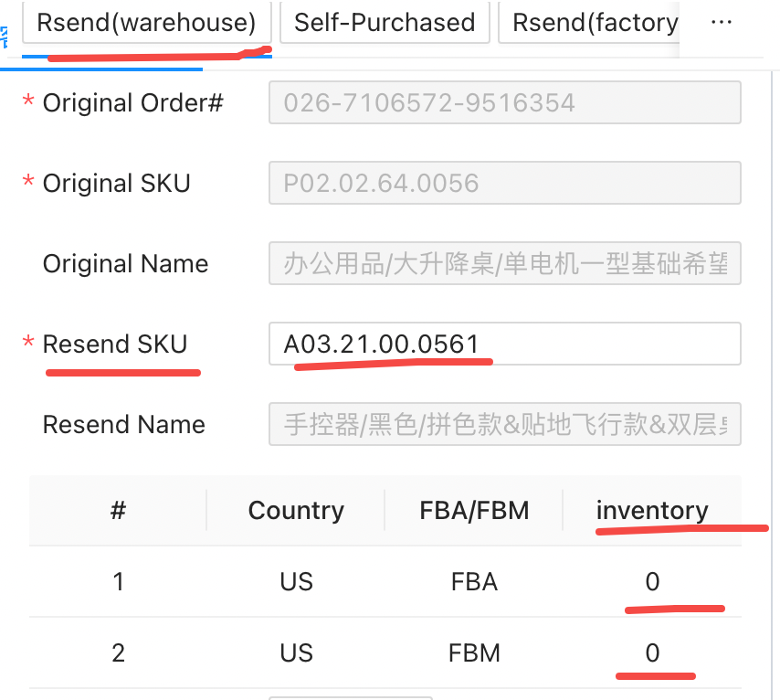Click the Original Order# field

pyautogui.click(x=504, y=102)
